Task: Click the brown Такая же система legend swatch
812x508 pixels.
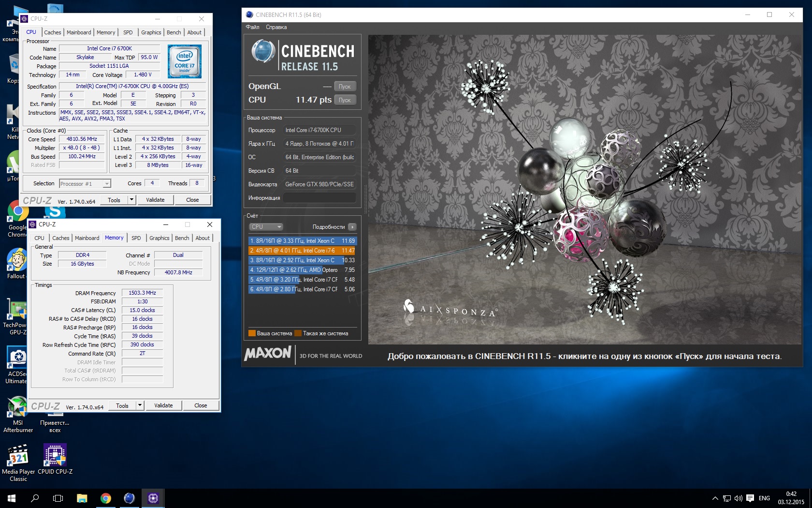Action: coord(298,333)
